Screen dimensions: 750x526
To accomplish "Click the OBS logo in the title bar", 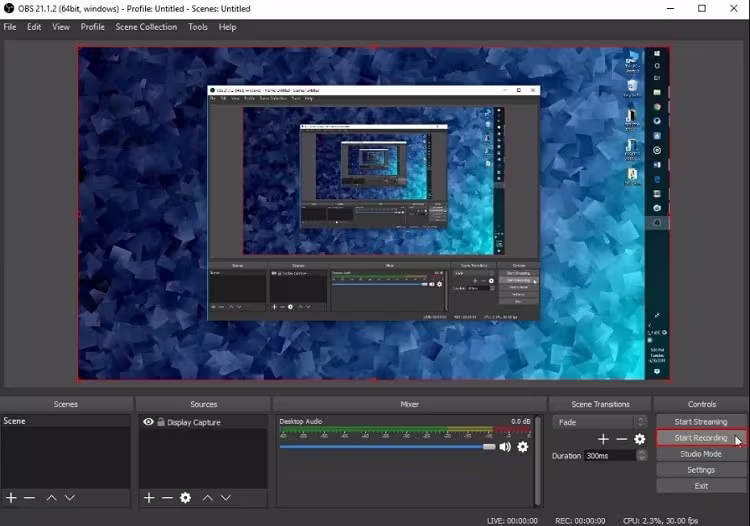I will click(9, 8).
